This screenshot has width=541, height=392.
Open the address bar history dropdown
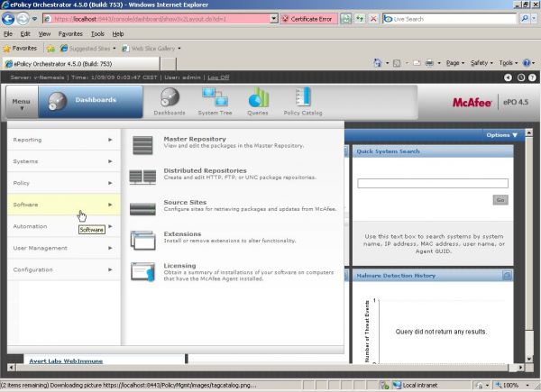(x=274, y=19)
